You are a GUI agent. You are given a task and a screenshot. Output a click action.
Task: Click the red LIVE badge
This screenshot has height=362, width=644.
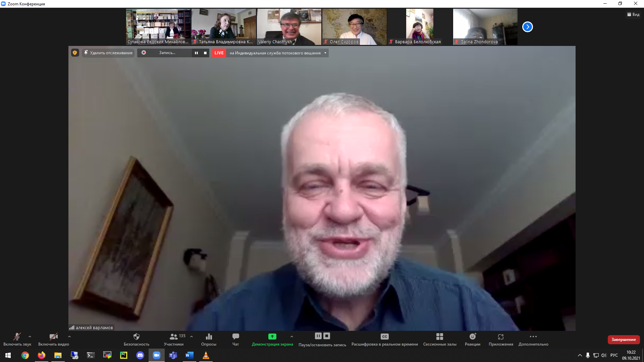click(219, 53)
